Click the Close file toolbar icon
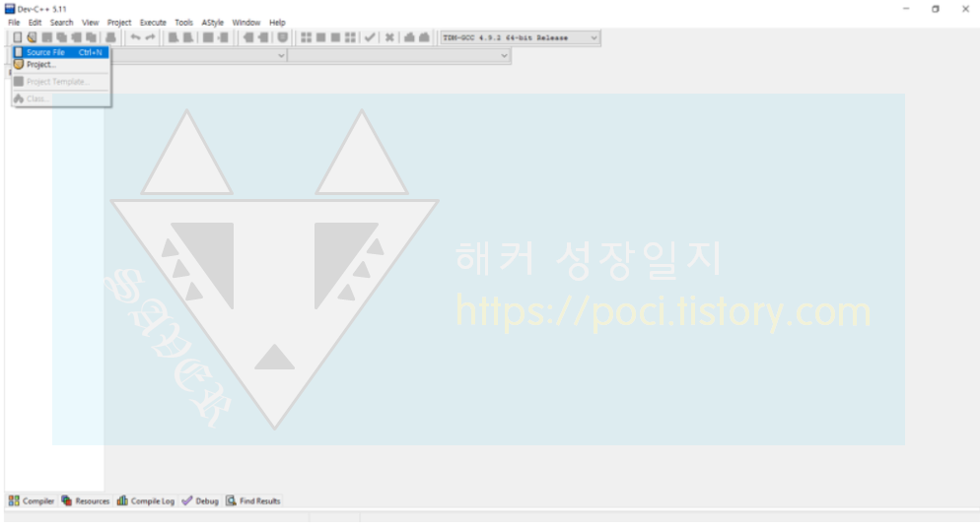The width and height of the screenshot is (980, 530). click(x=76, y=37)
